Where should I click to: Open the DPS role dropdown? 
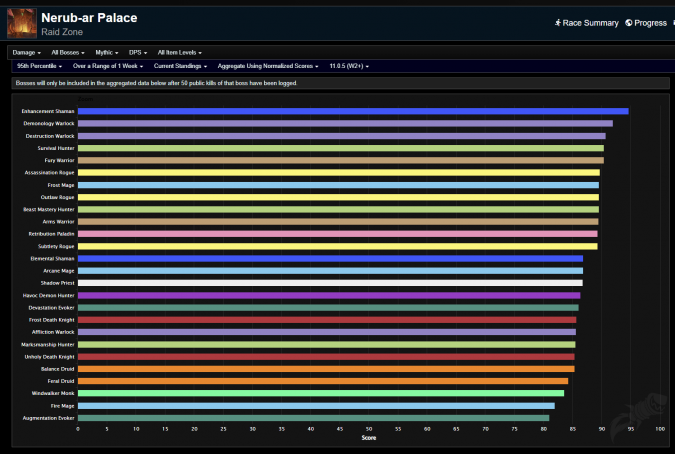click(138, 53)
